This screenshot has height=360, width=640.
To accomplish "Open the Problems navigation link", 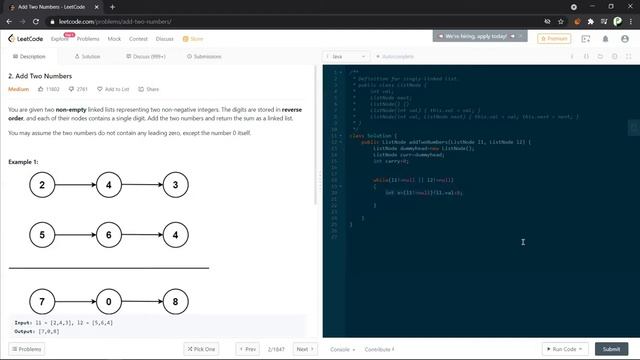I will pyautogui.click(x=88, y=39).
